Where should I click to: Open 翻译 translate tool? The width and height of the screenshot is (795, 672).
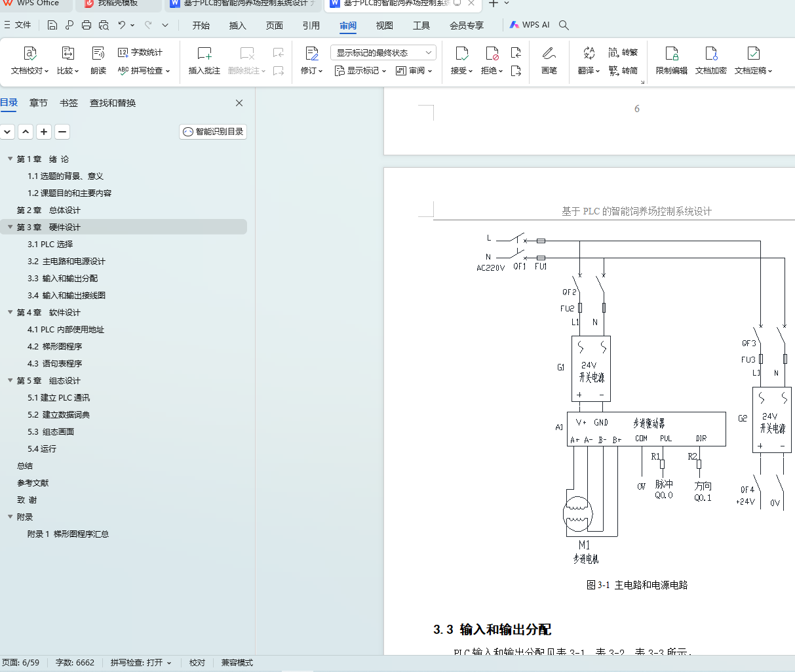[589, 61]
